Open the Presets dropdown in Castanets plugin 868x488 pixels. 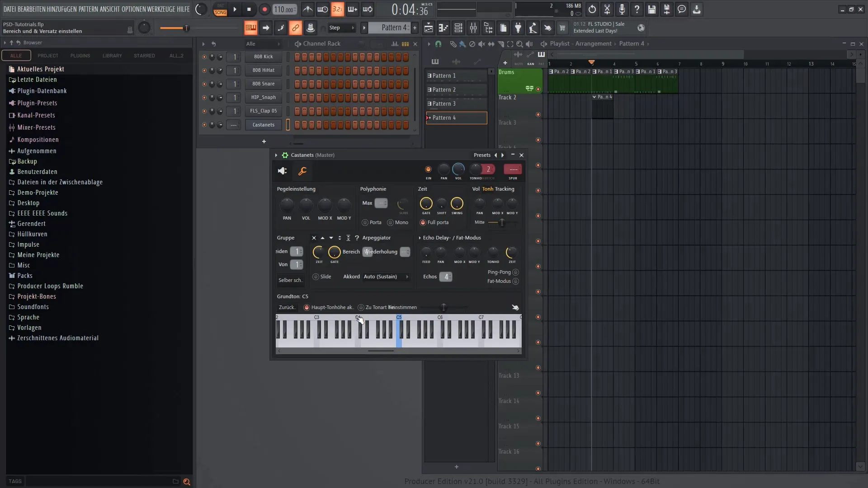point(481,155)
